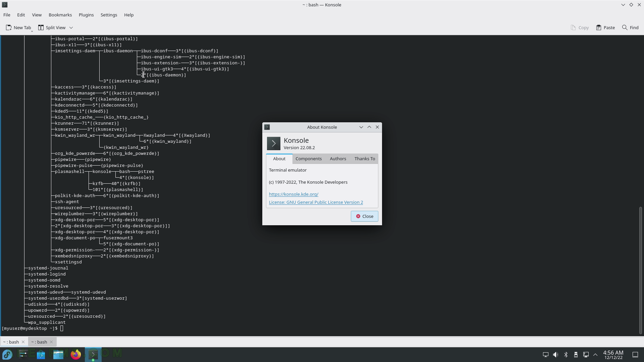
Task: Click the New Tab toolbar button
Action: pos(19,27)
